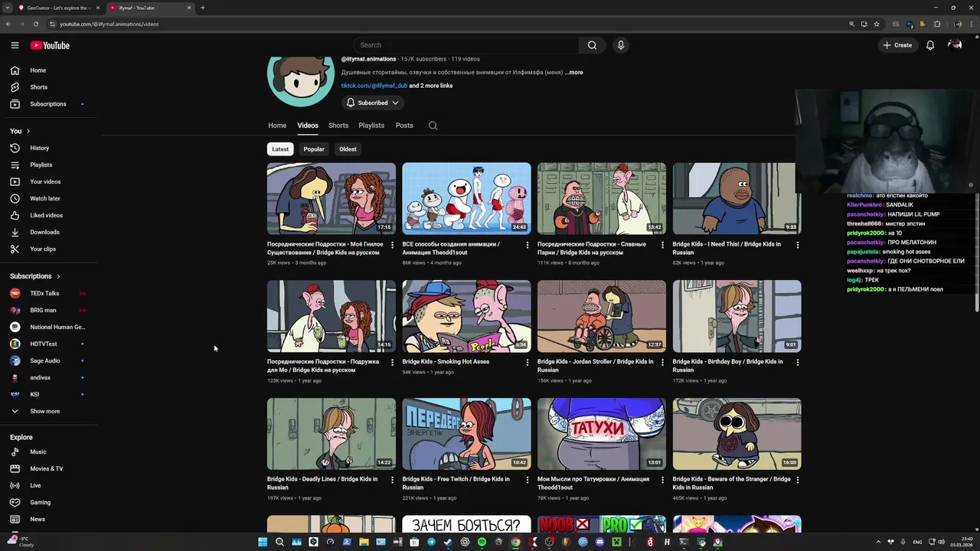Viewport: 980px width, 551px height.
Task: Click the search magnifier button
Action: click(592, 45)
